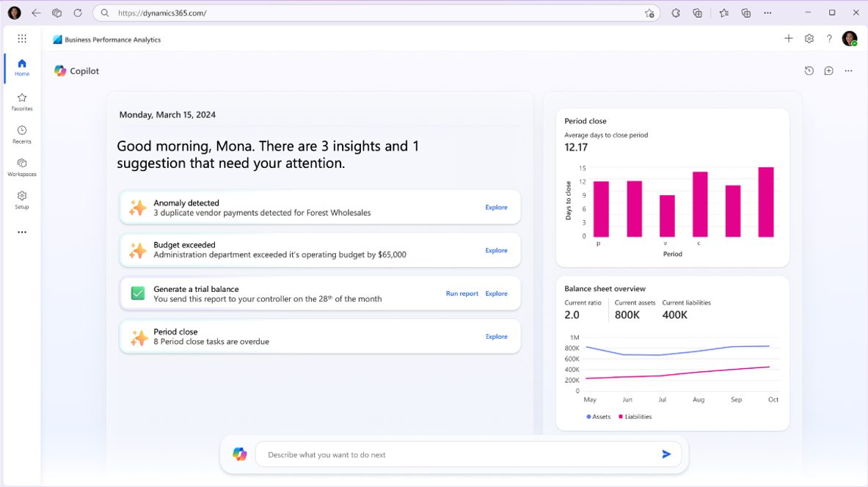Expand more options ellipsis in sidebar
868x487 pixels.
pyautogui.click(x=22, y=232)
